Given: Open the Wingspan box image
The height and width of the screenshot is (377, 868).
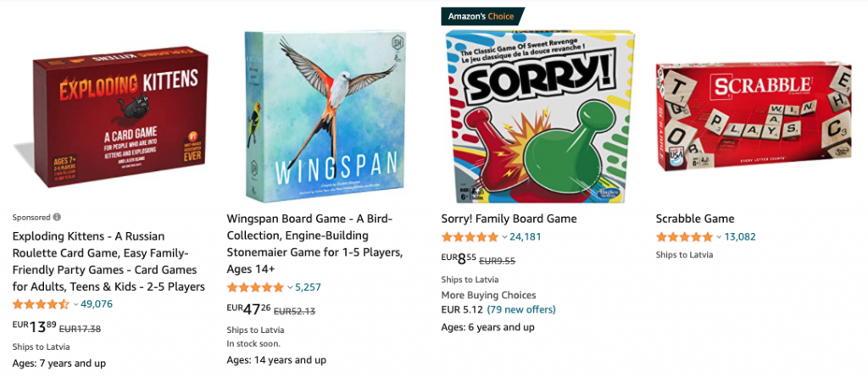Looking at the screenshot, I should [x=325, y=116].
